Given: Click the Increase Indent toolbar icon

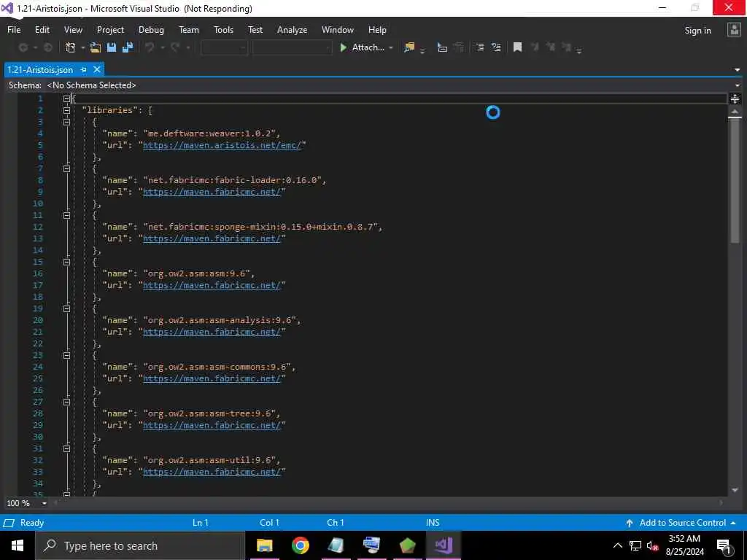Looking at the screenshot, I should 496,47.
